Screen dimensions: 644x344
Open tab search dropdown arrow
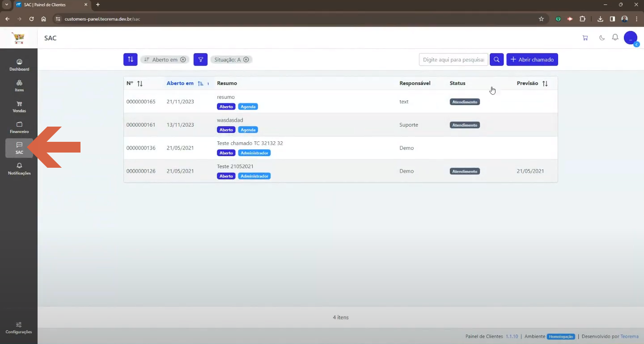[6, 4]
